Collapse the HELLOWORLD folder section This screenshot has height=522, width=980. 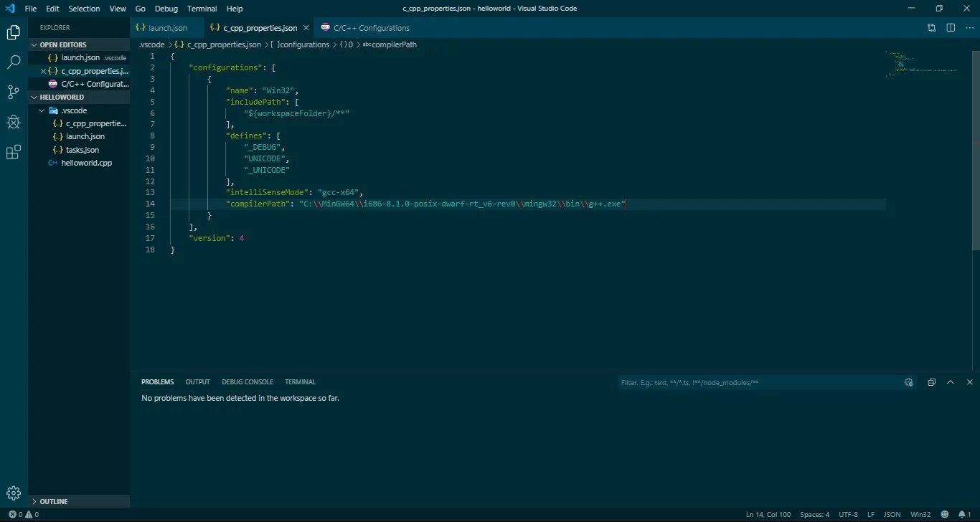pos(34,97)
